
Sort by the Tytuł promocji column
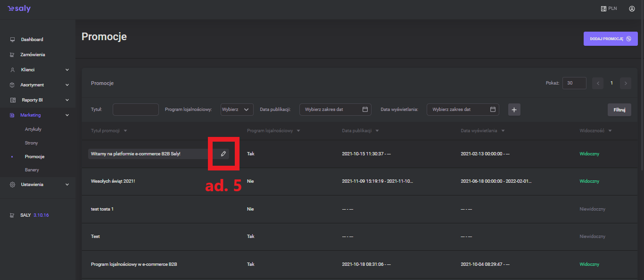pyautogui.click(x=108, y=131)
